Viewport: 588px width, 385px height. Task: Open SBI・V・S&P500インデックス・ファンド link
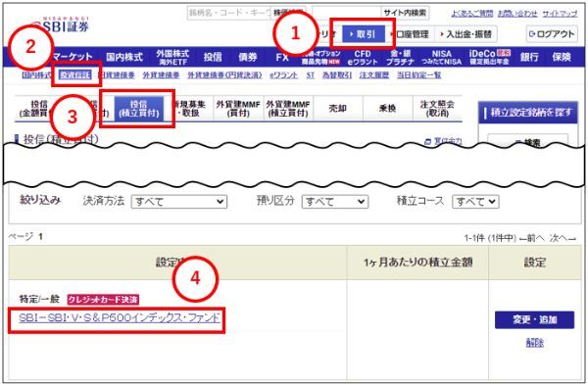pyautogui.click(x=120, y=318)
